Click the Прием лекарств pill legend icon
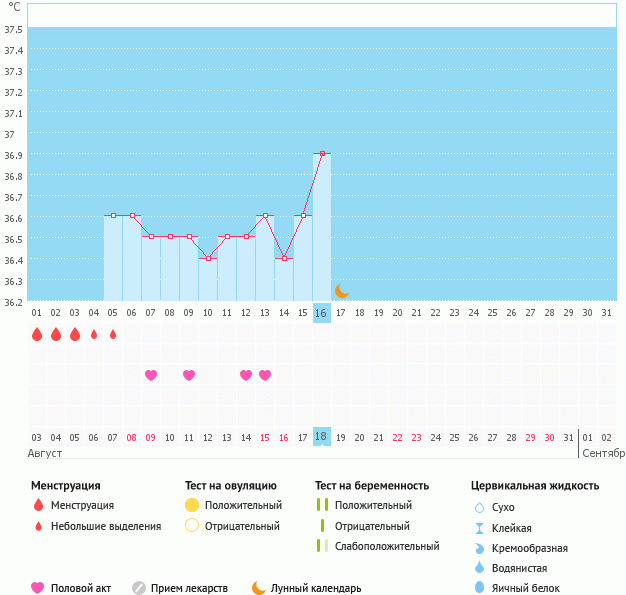This screenshot has height=595, width=626. tap(139, 588)
